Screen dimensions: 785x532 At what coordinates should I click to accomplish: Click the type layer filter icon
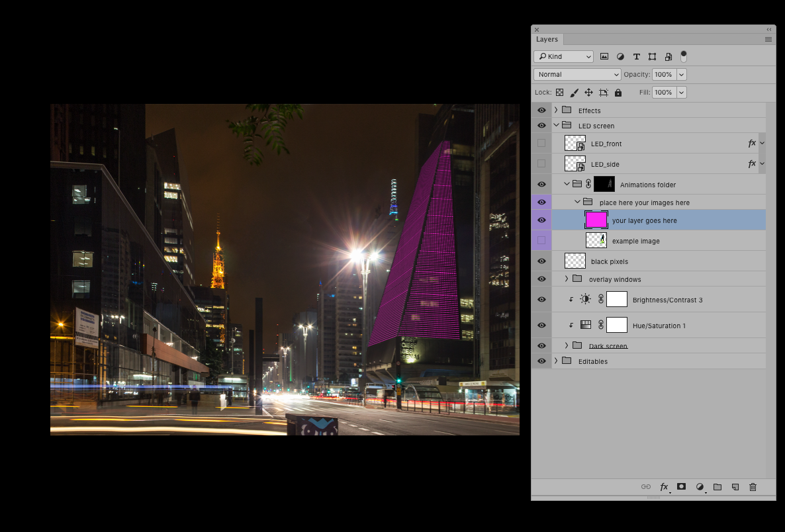(x=636, y=57)
